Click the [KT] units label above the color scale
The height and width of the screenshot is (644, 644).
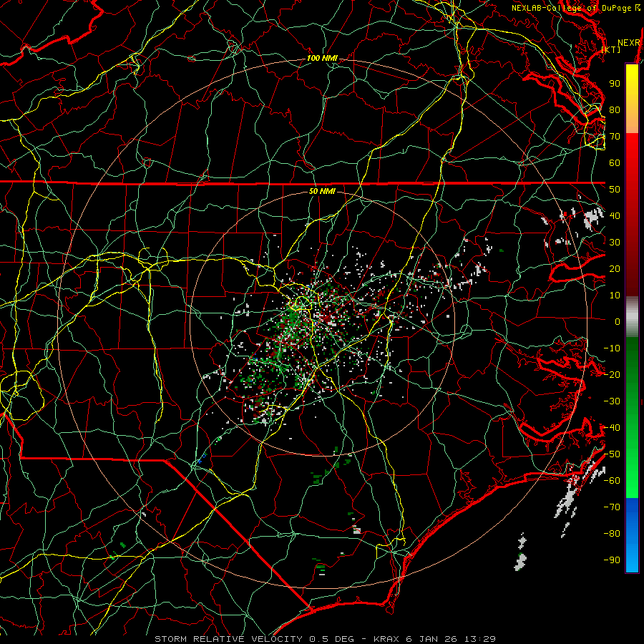(611, 49)
